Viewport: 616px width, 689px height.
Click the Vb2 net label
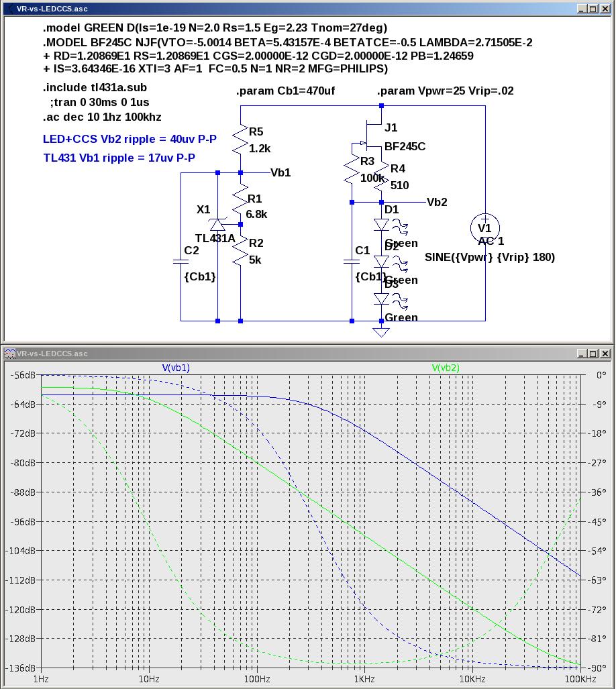point(437,202)
